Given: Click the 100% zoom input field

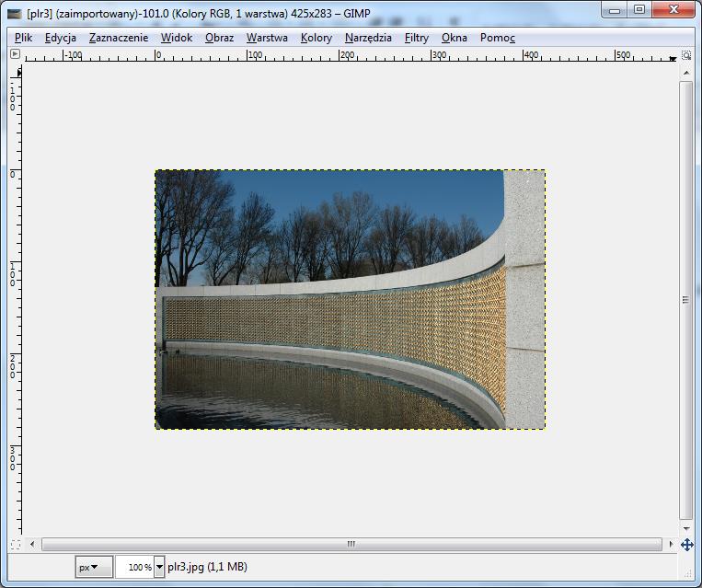Looking at the screenshot, I should [134, 567].
